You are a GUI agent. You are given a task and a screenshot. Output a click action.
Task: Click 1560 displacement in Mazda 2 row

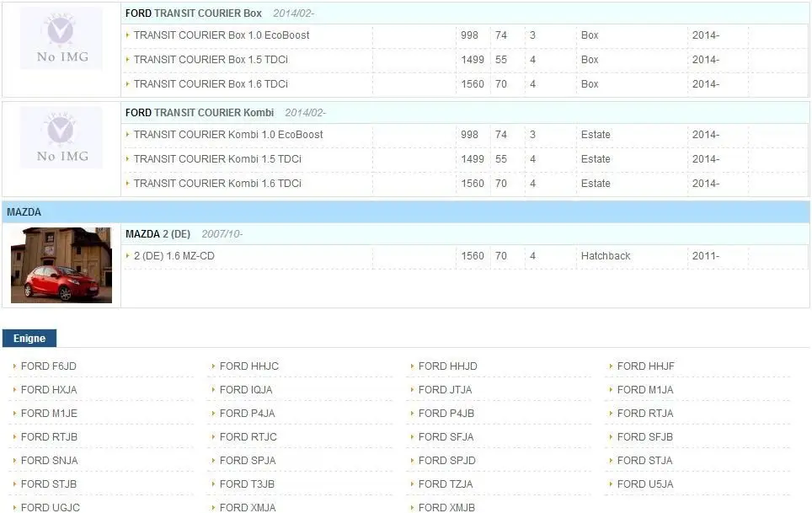pyautogui.click(x=473, y=256)
